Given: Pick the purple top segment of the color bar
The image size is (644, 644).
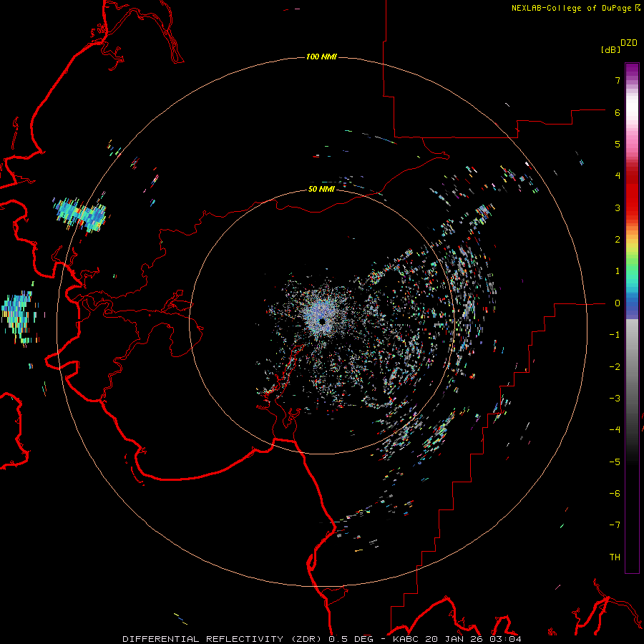Looking at the screenshot, I should 632,70.
